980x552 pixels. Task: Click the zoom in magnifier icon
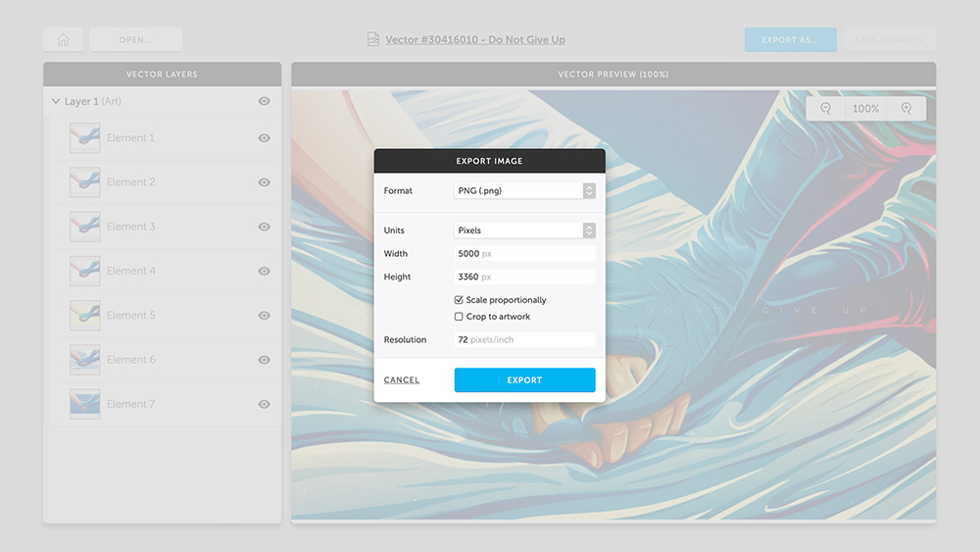pos(906,109)
